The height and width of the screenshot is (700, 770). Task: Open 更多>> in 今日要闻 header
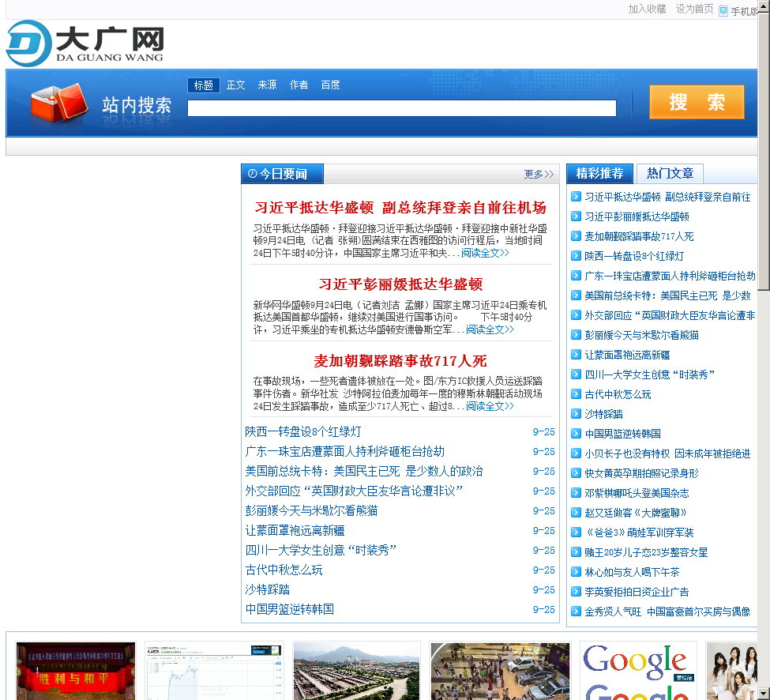(539, 174)
